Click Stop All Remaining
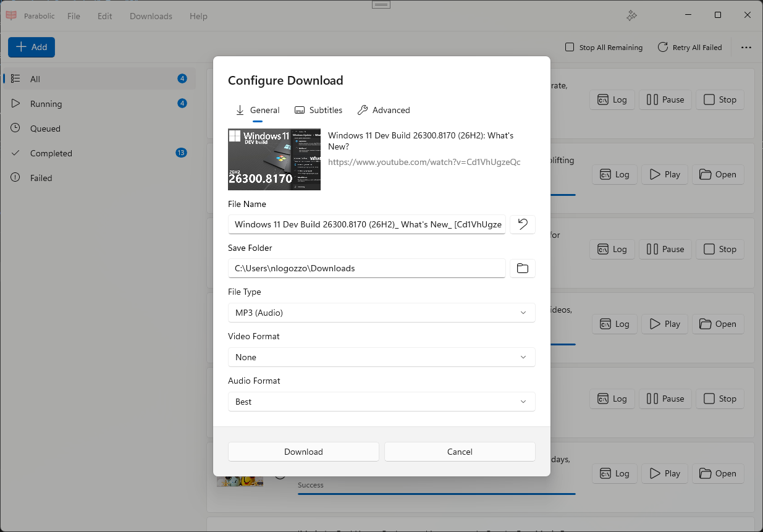The image size is (763, 532). point(604,48)
